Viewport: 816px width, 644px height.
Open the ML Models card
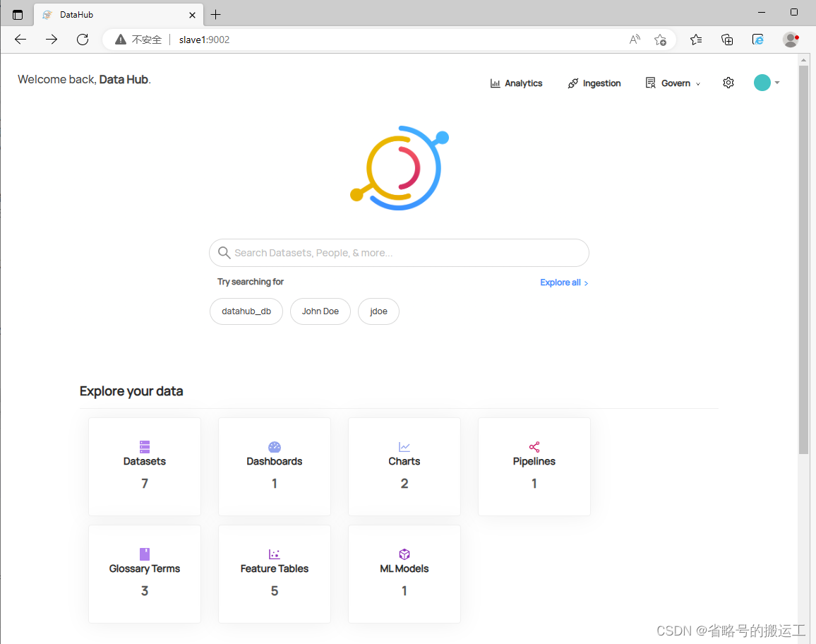click(404, 573)
